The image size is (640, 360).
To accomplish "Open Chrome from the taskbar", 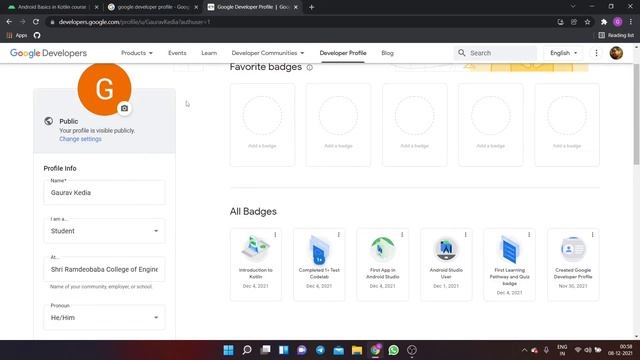I will pos(375,350).
